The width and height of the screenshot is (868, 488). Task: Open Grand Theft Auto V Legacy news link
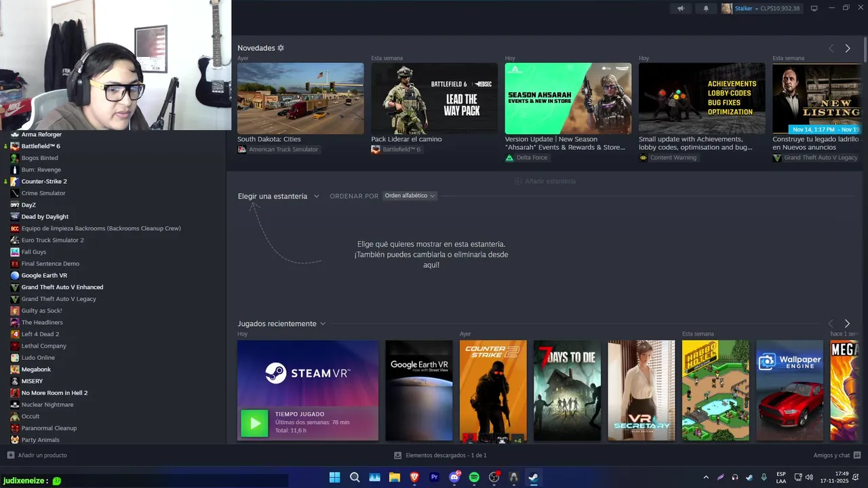click(815, 157)
